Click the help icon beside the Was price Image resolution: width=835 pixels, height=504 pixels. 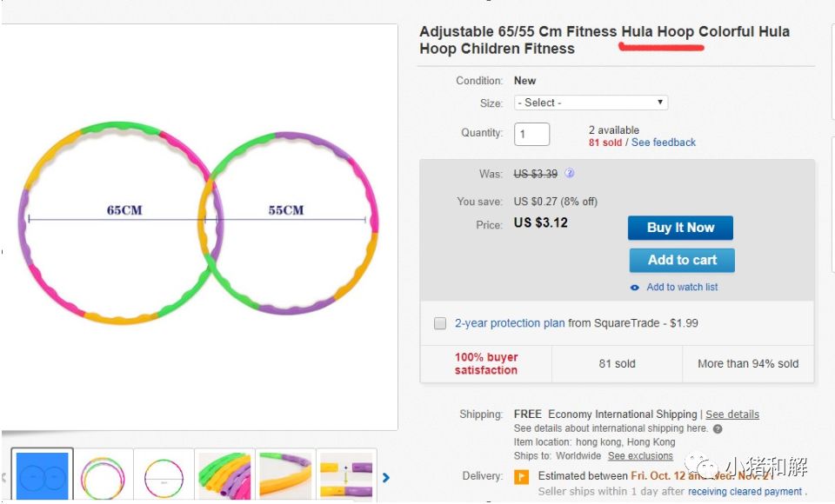pyautogui.click(x=570, y=173)
